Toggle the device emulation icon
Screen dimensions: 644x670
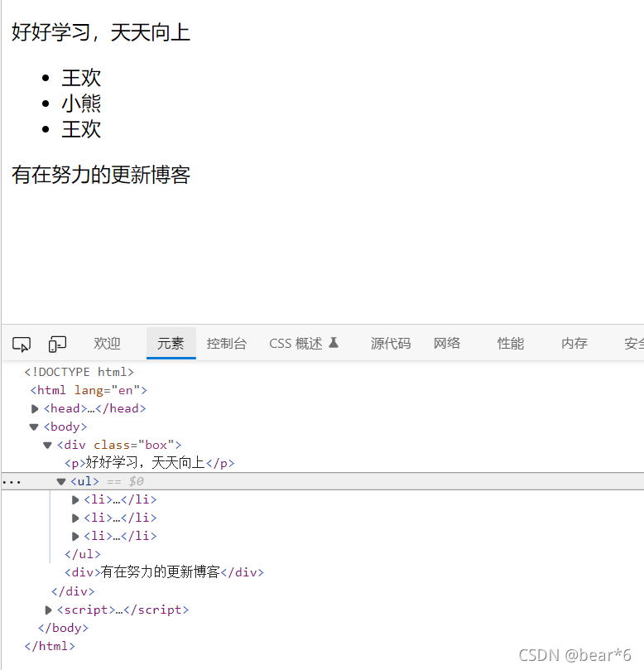57,344
